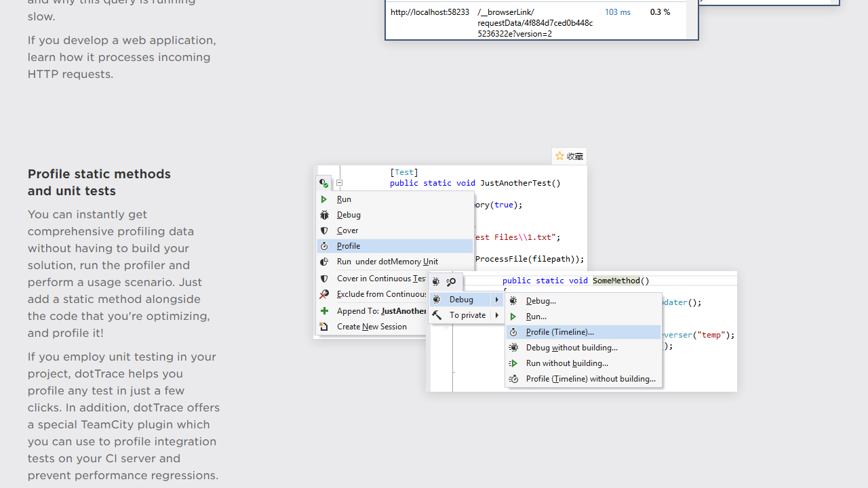Expand the To private submenu
Viewport: 868px width, 488px height.
coord(467,315)
